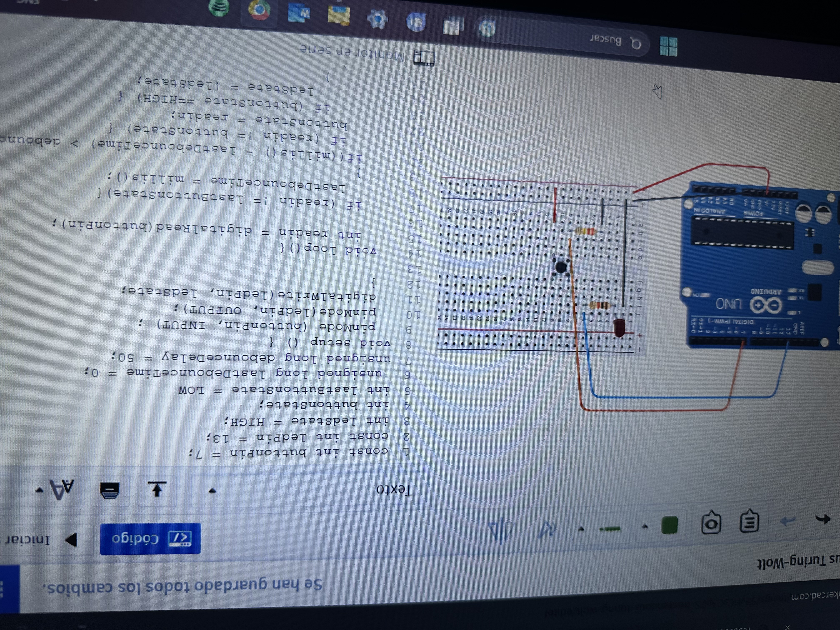Expand the wire color dropdown arrow
This screenshot has width=840, height=630.
click(645, 527)
